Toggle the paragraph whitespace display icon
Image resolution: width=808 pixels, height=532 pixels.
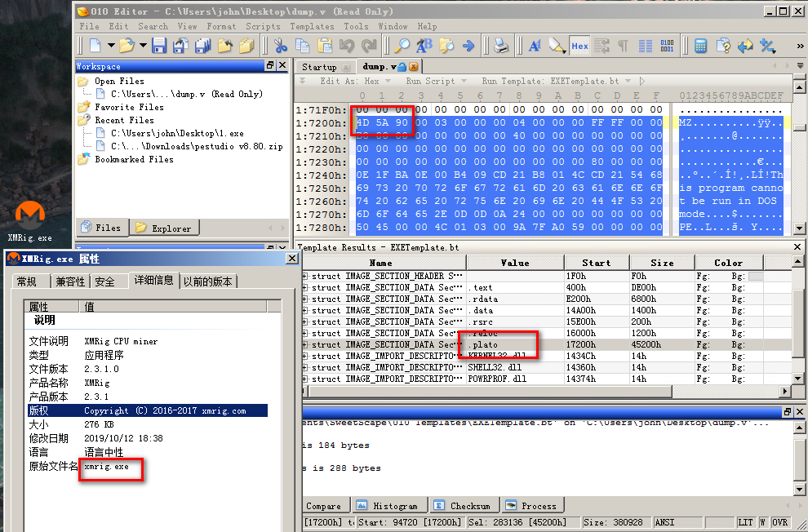[x=623, y=46]
